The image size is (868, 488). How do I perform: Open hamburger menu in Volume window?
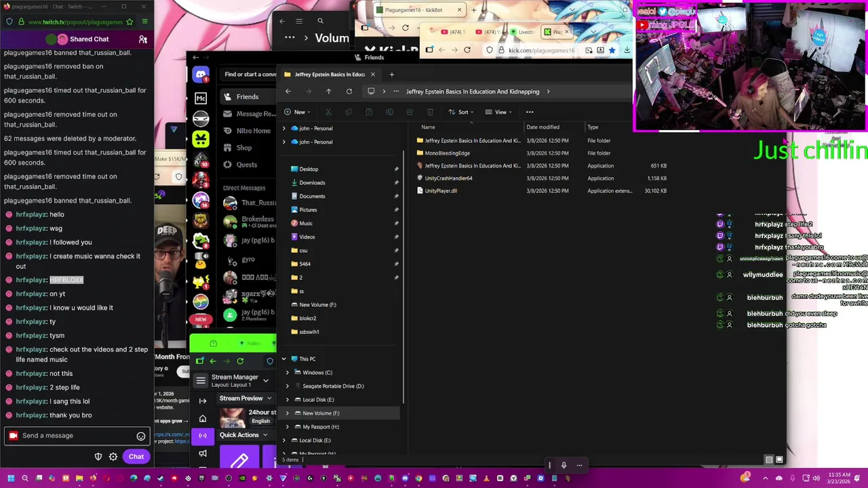click(x=299, y=21)
